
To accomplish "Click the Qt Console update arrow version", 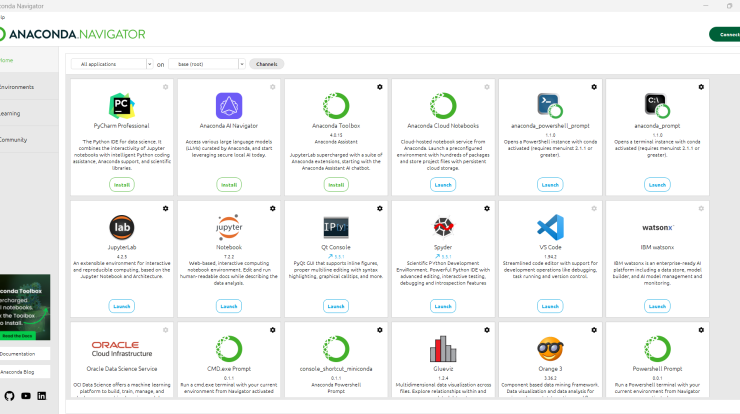I will [x=336, y=256].
